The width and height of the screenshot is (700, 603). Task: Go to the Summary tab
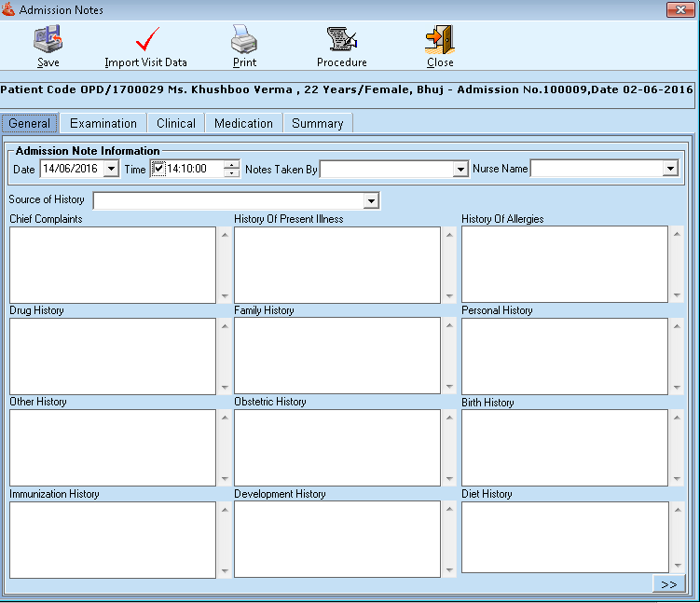[317, 123]
